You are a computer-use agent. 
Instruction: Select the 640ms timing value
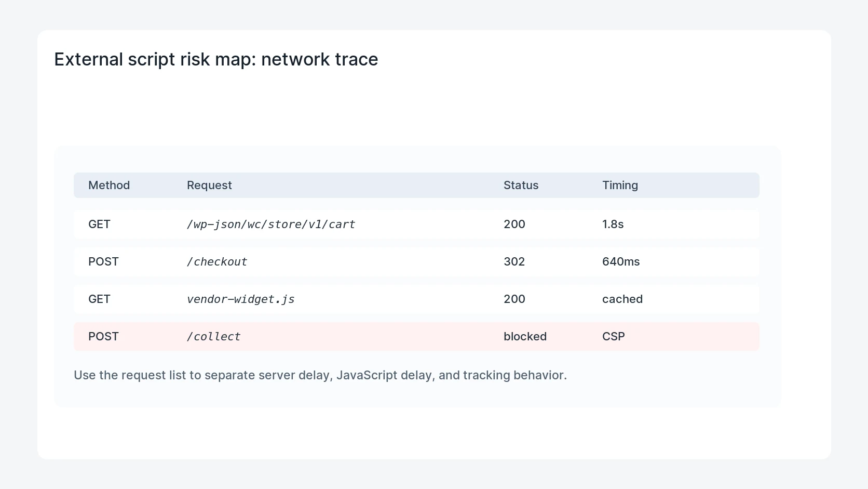point(621,261)
